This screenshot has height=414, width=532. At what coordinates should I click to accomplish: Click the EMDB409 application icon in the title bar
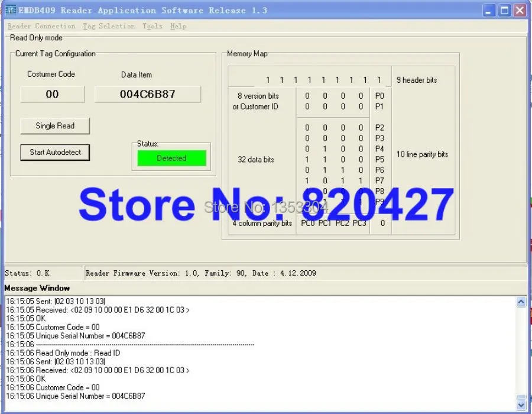pyautogui.click(x=12, y=9)
